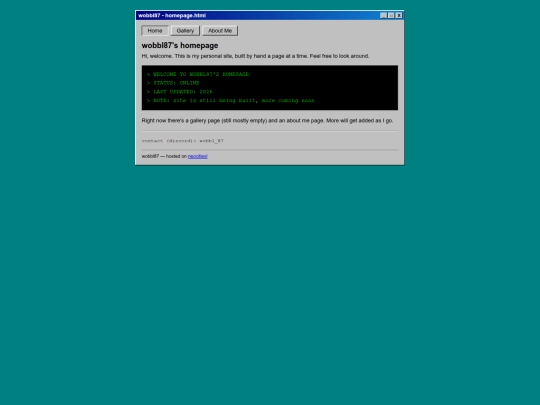Maximize the wobbl87 homepage window
Viewport: 540px width, 405px height.
pyautogui.click(x=391, y=15)
